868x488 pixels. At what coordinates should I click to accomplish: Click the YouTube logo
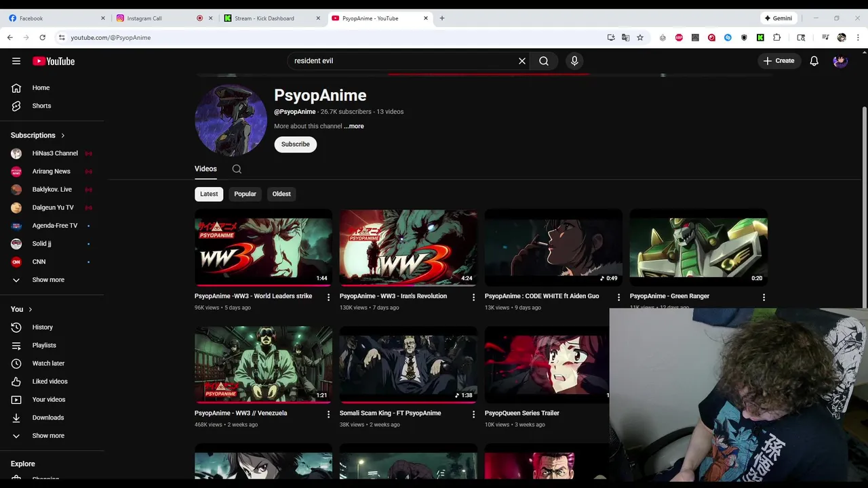coord(54,61)
